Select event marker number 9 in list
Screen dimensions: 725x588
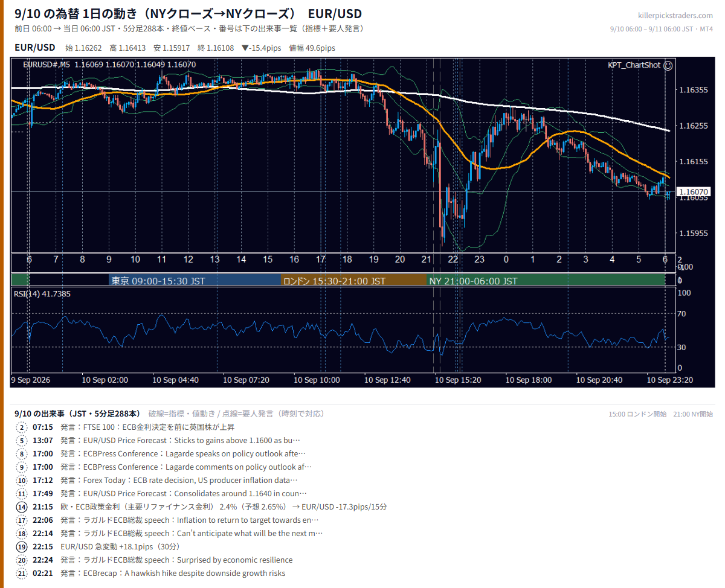[x=22, y=467]
